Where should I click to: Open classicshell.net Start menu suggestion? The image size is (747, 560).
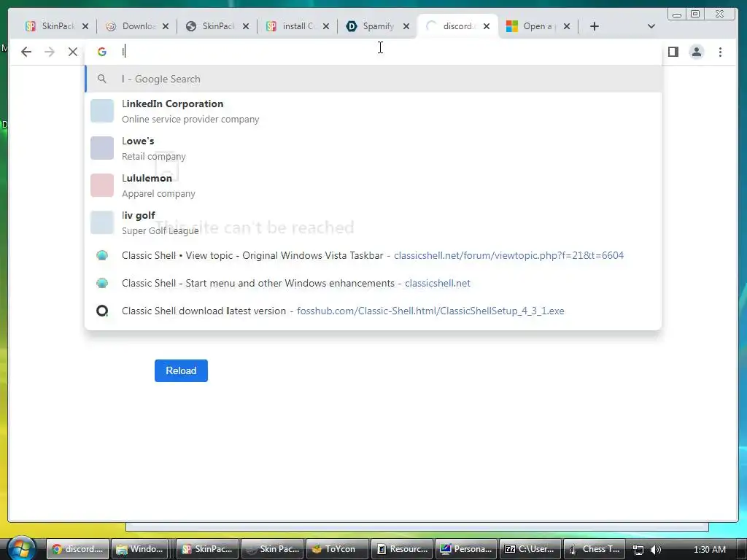[373, 283]
